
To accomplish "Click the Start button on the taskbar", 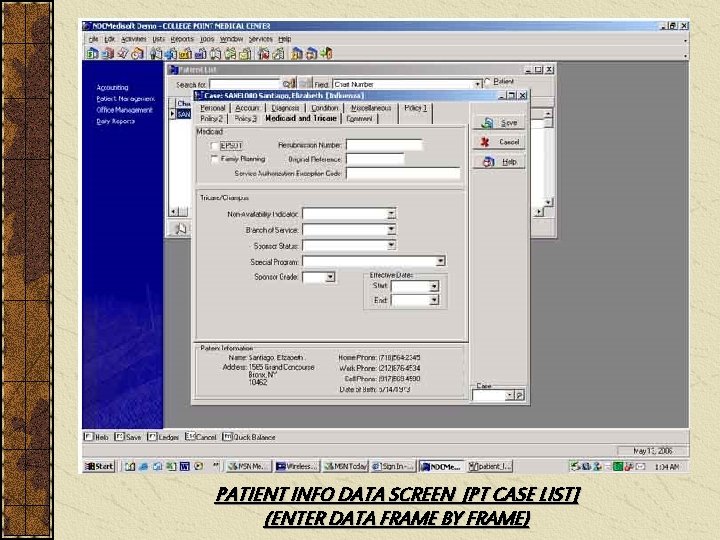I will point(99,466).
